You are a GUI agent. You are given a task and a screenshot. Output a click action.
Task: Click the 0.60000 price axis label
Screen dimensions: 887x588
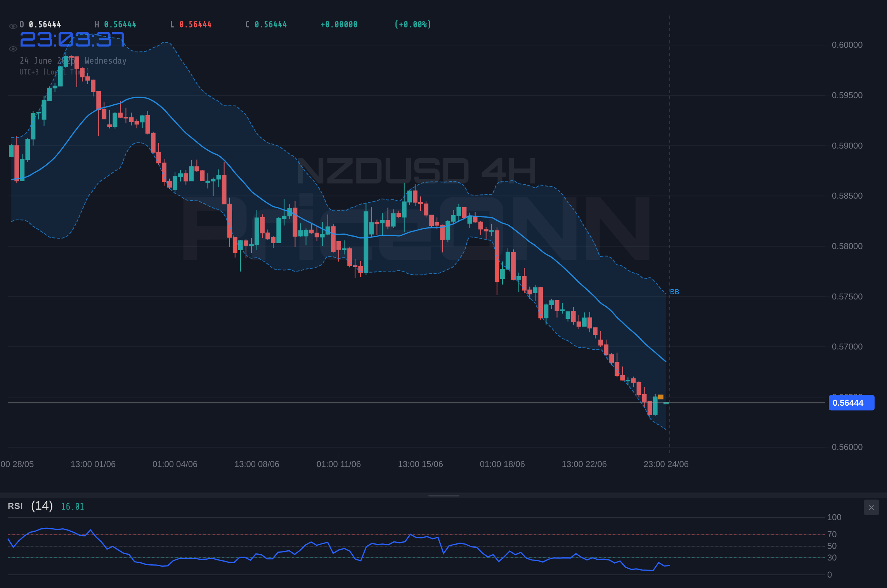[847, 45]
